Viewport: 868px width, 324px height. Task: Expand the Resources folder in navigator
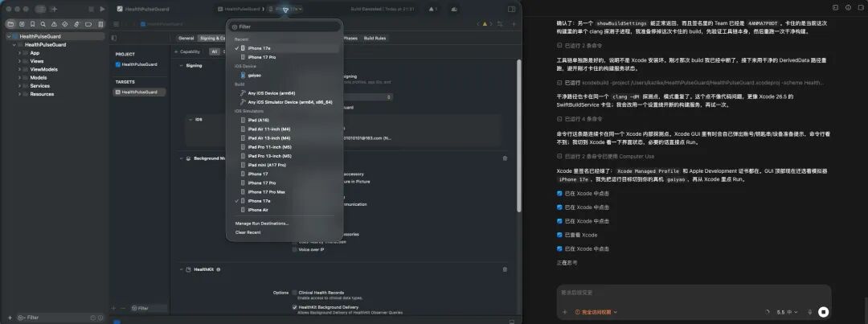(18, 94)
